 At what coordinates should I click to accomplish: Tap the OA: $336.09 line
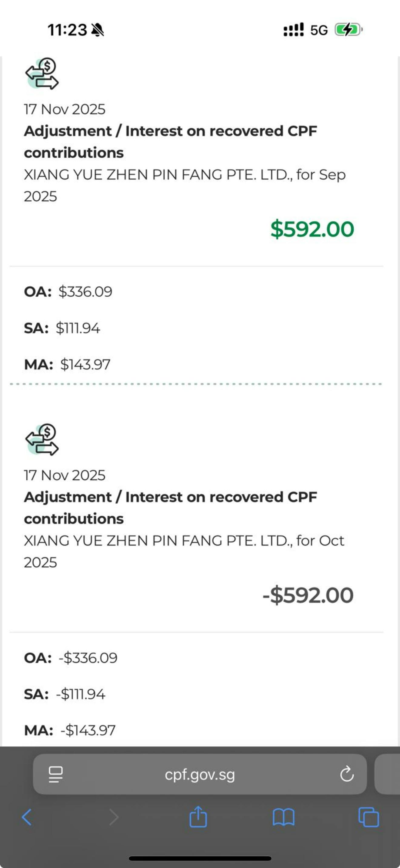click(x=68, y=291)
